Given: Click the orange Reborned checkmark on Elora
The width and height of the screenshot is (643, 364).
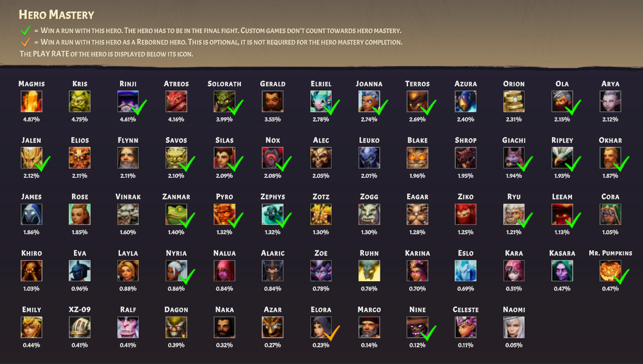Looking at the screenshot, I should point(332,333).
